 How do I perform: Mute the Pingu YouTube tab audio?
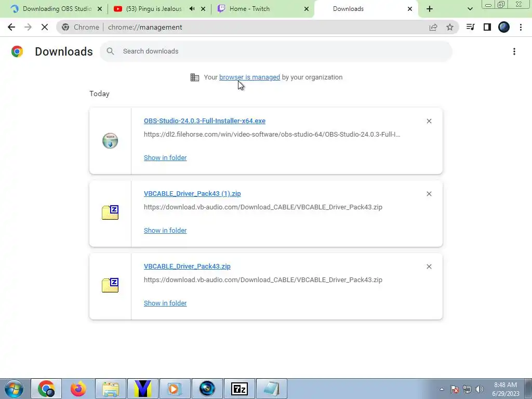pyautogui.click(x=192, y=9)
